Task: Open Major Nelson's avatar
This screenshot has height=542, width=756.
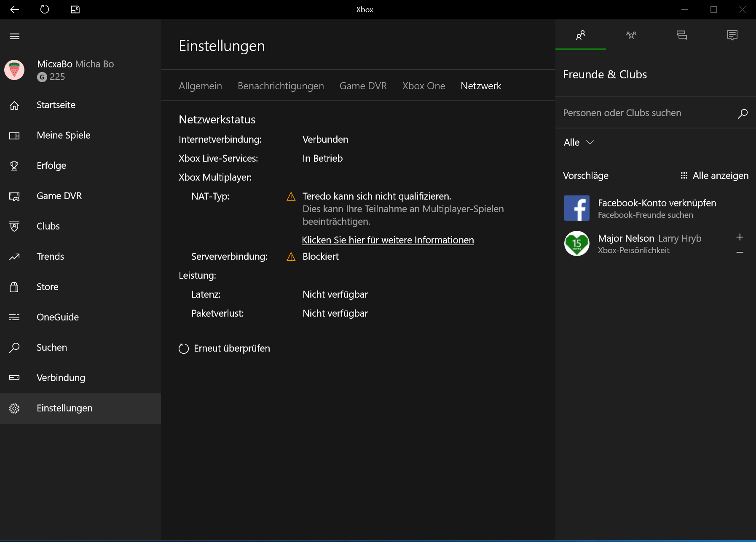Action: tap(577, 243)
